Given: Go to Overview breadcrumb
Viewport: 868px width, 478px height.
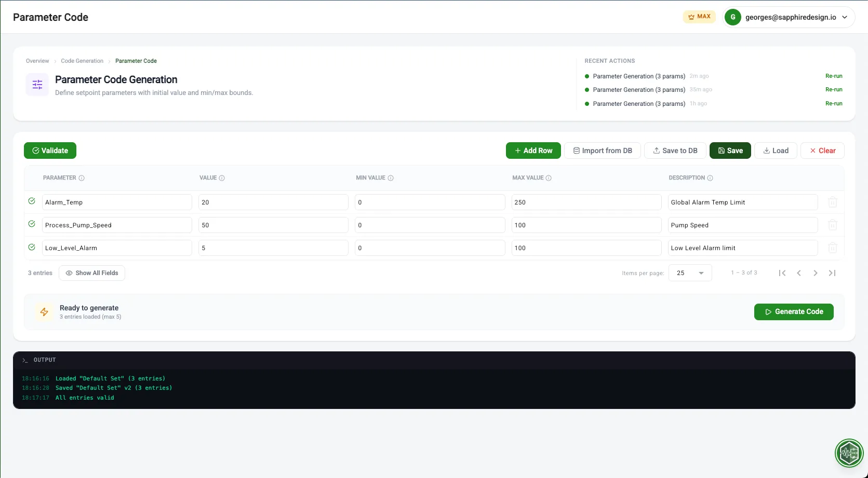Looking at the screenshot, I should pos(37,61).
